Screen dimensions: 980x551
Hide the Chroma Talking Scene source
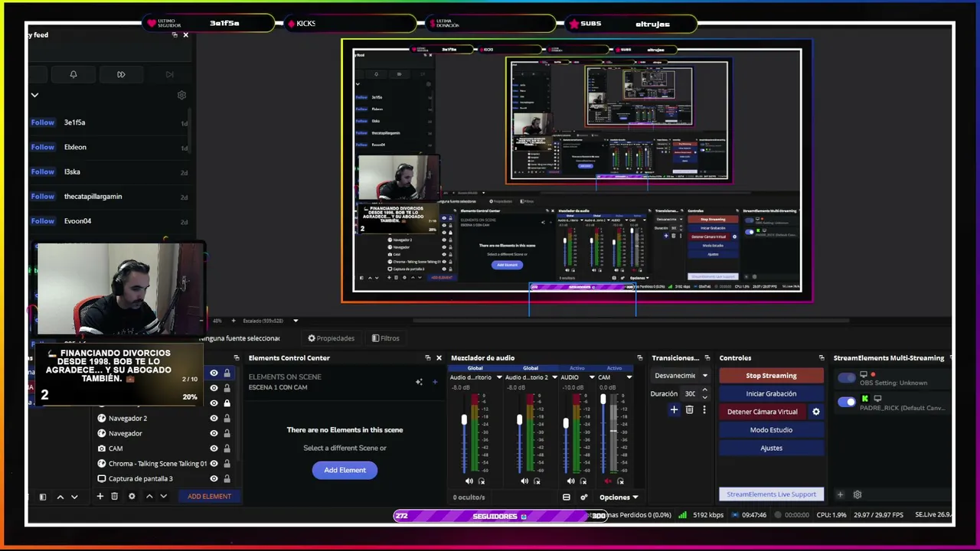[x=214, y=464]
